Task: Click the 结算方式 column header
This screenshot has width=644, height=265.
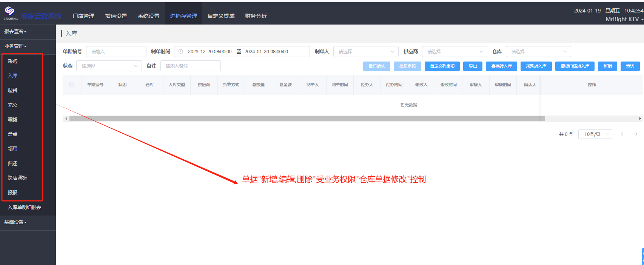Action: click(x=231, y=85)
